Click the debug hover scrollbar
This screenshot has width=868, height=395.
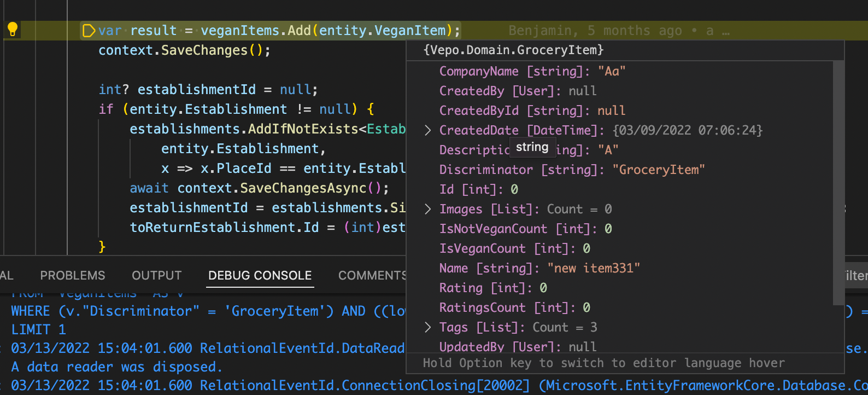pos(838,183)
